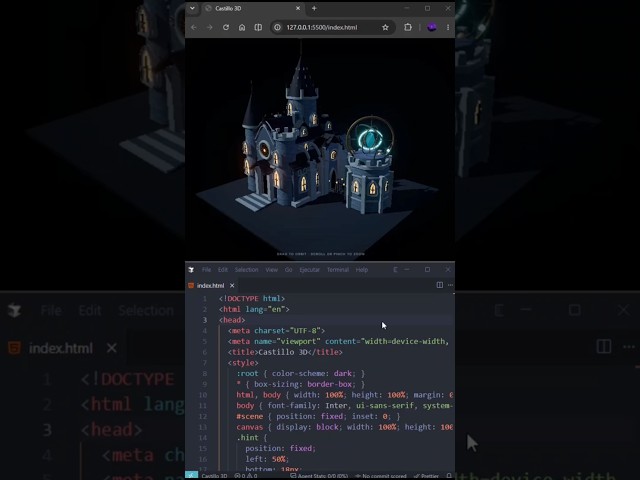Close the index.html editor tab
This screenshot has width=640, height=480.
point(232,286)
